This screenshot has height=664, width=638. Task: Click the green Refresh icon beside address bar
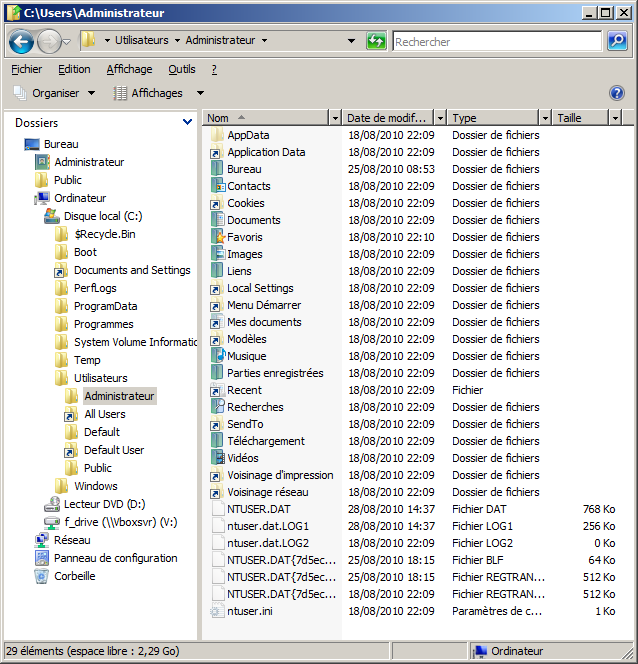click(x=376, y=41)
